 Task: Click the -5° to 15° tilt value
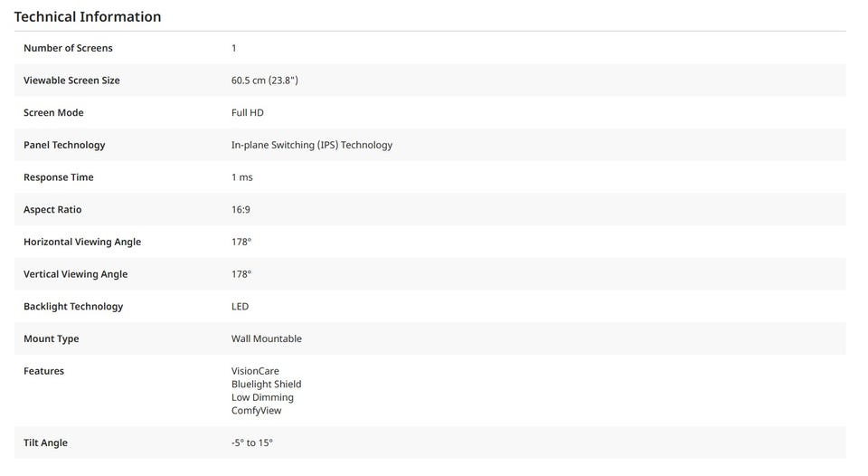[x=252, y=443]
